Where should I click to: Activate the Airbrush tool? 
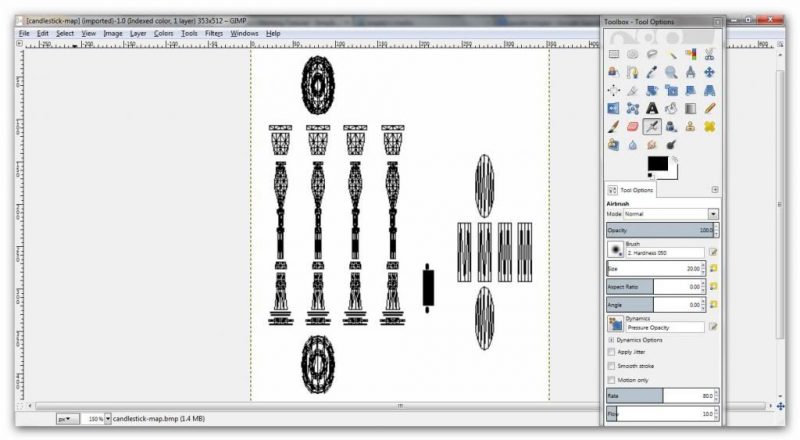pyautogui.click(x=652, y=126)
